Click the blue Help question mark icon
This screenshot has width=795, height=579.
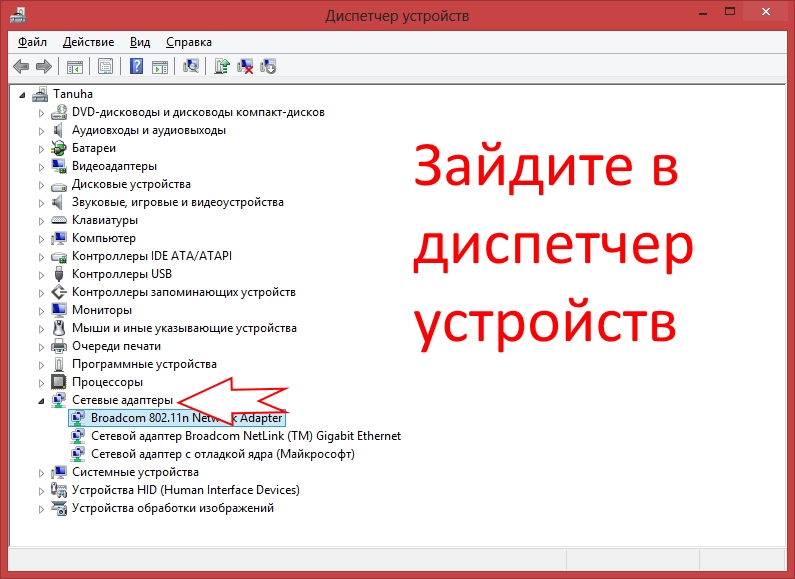[x=136, y=66]
